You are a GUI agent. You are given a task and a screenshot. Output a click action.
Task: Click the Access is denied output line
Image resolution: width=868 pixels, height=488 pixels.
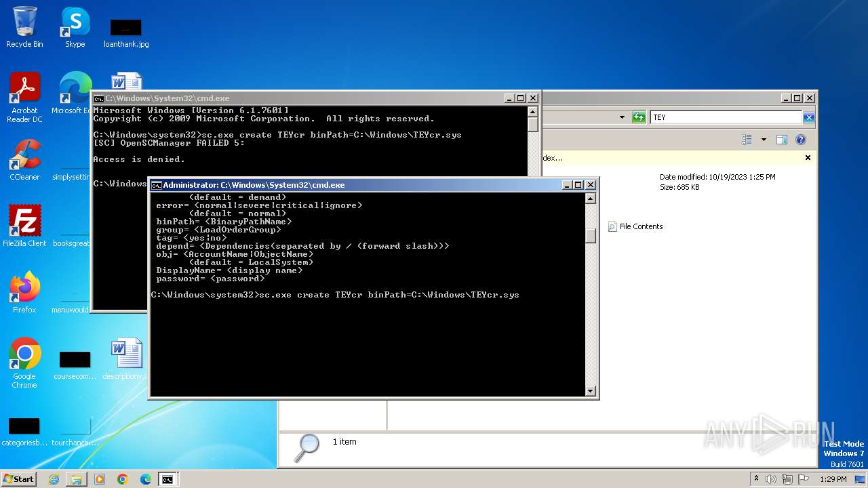pos(139,159)
